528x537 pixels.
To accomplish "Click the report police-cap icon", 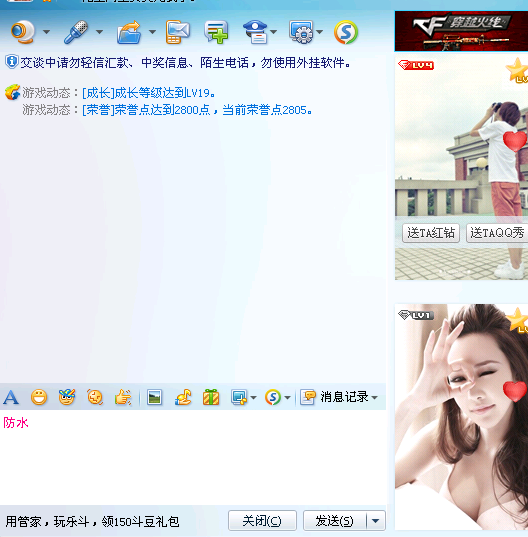I will [x=255, y=32].
